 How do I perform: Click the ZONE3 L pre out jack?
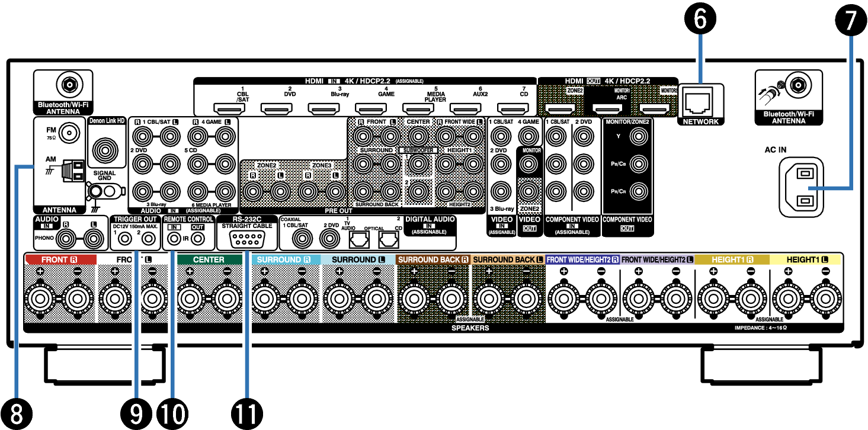(x=335, y=191)
